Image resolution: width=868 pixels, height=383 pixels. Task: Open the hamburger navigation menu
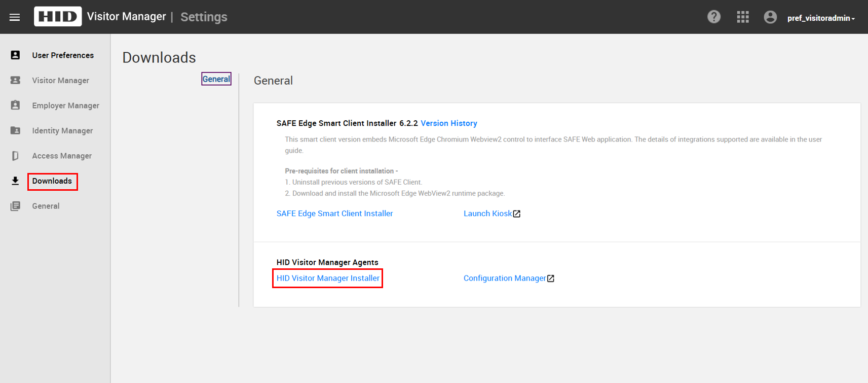(x=15, y=17)
